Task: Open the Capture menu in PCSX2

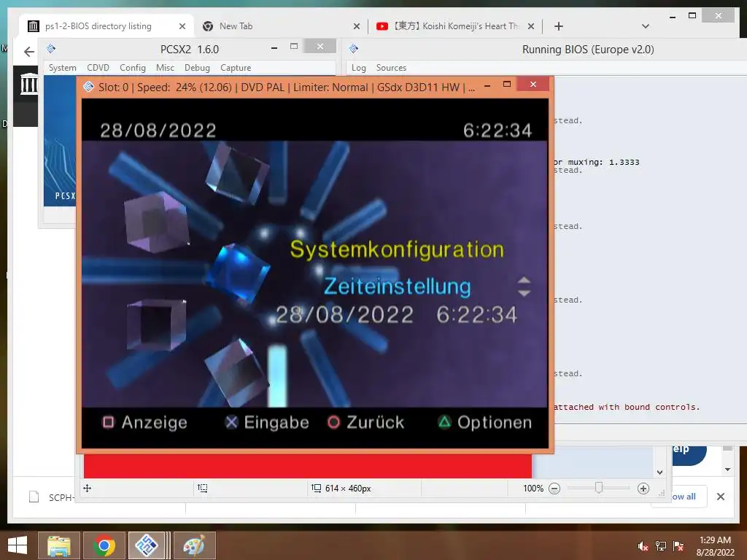Action: tap(236, 68)
